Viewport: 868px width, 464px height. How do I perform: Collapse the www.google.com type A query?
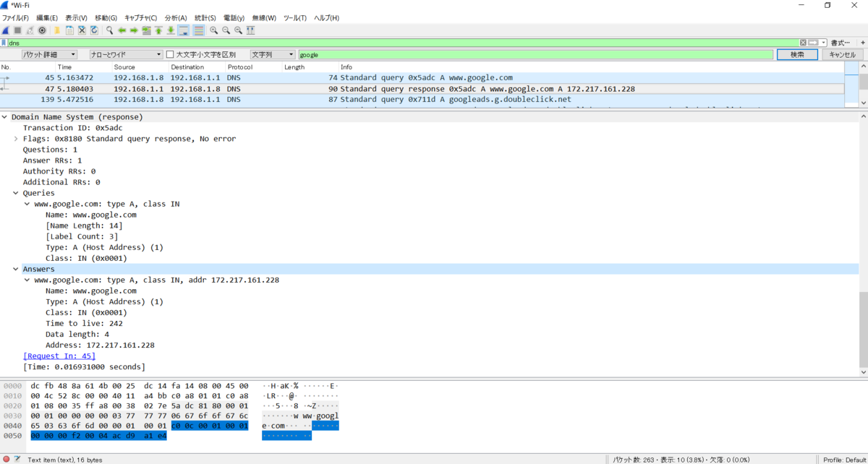(x=27, y=204)
